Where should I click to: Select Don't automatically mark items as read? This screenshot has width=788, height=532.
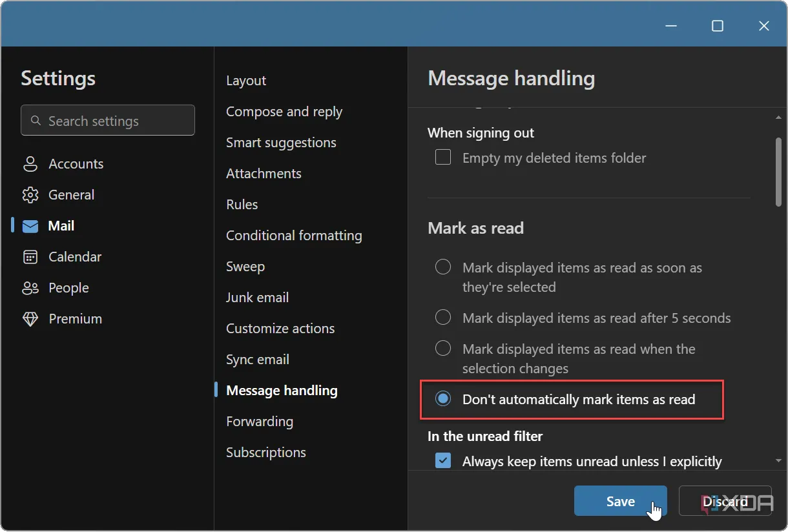tap(443, 398)
